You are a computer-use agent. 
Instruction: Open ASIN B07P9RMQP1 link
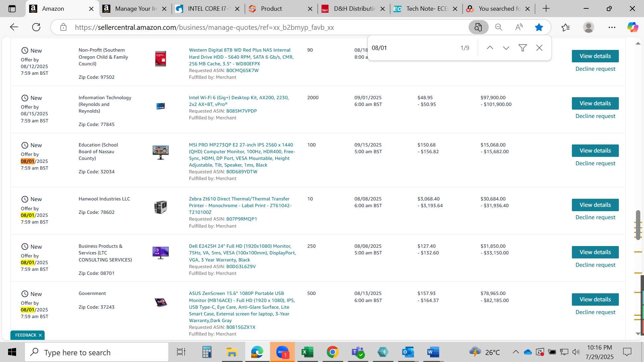pyautogui.click(x=241, y=219)
